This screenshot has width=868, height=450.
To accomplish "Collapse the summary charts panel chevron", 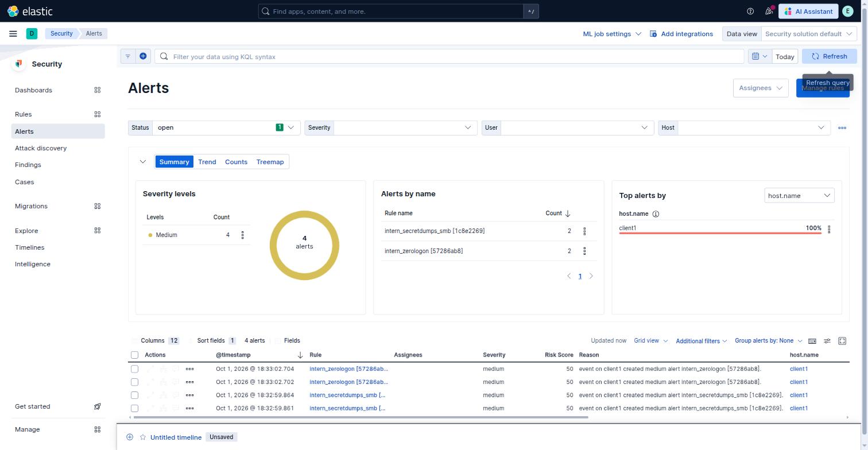I will [x=143, y=162].
